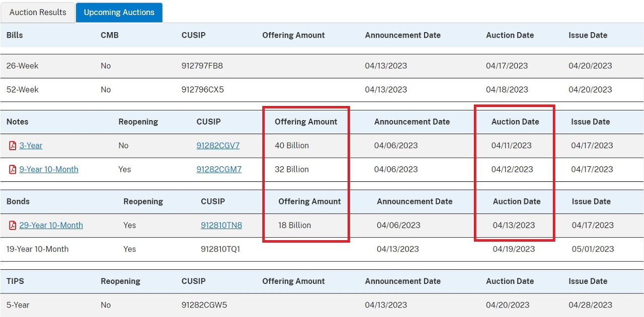The image size is (644, 317).
Task: Select CUSIP text 912797FB8
Action: (x=202, y=66)
